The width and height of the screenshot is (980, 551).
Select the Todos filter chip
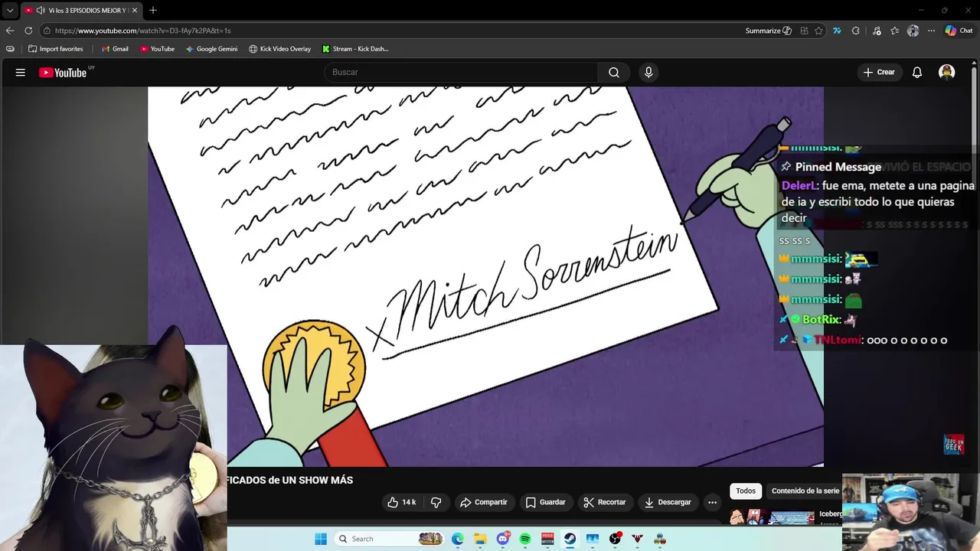point(746,491)
